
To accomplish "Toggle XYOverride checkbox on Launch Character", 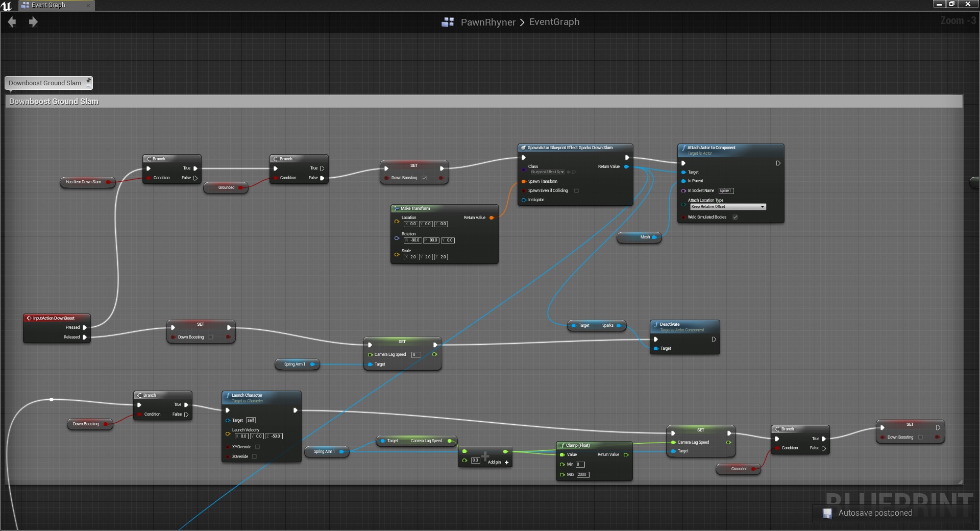I will [257, 447].
